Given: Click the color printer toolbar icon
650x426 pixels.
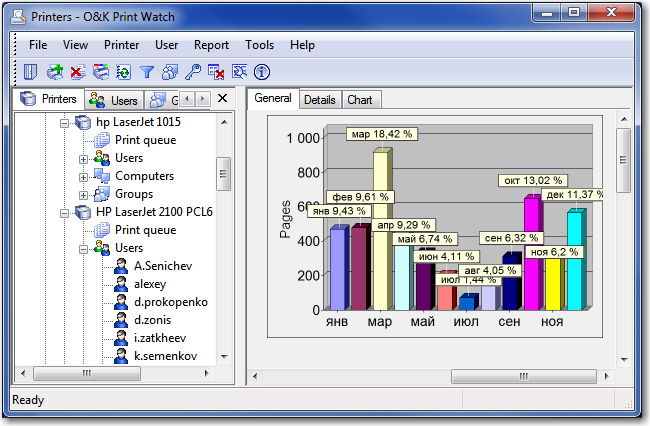Looking at the screenshot, I should (101, 72).
